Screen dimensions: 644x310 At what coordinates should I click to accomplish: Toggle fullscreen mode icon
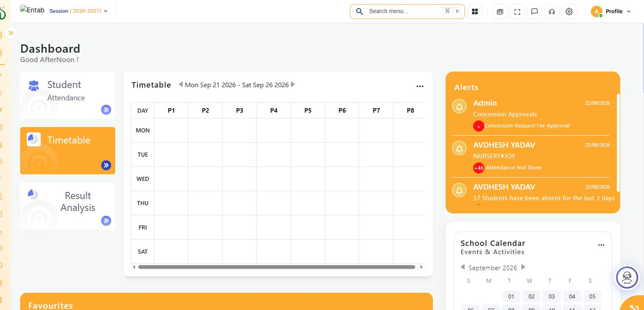click(517, 12)
